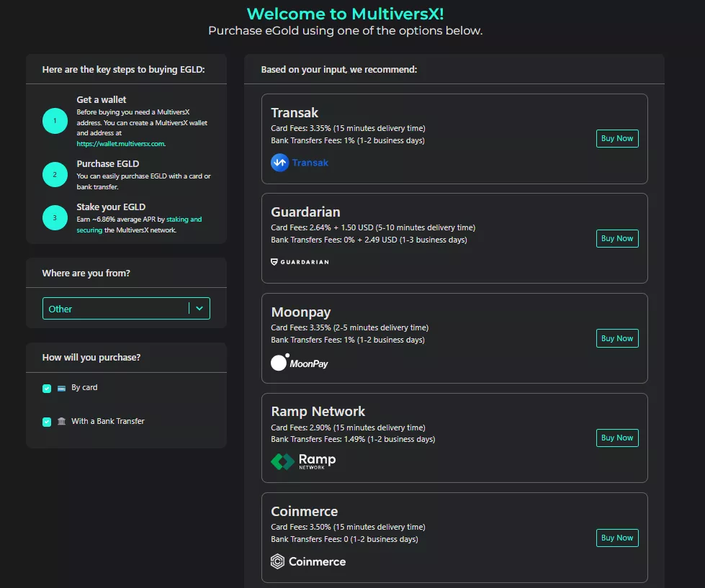Click the Guardarian shield logo
Viewport: 705px width, 588px height.
(274, 262)
